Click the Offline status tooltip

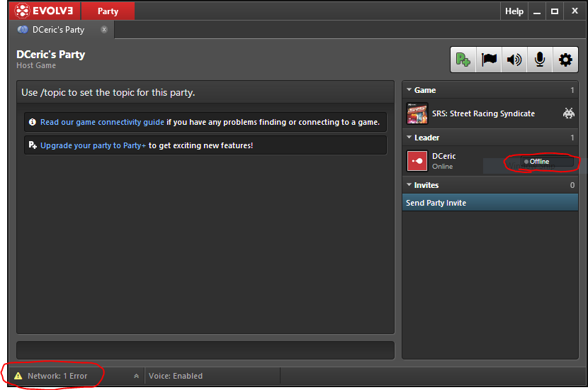point(547,162)
